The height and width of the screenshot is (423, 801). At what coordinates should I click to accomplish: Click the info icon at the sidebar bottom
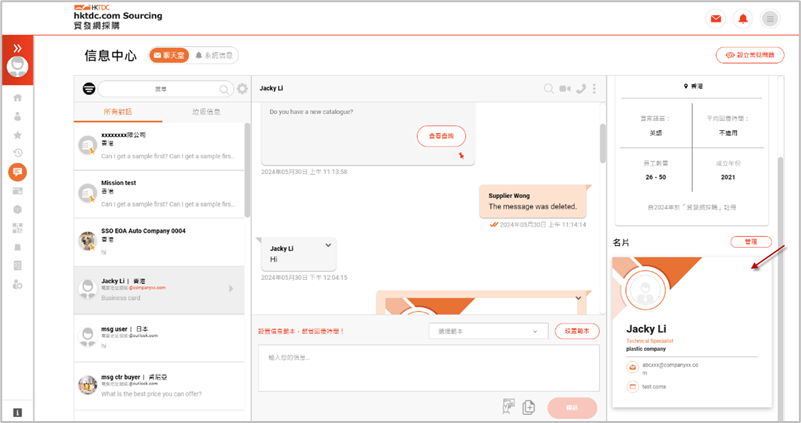[x=17, y=412]
